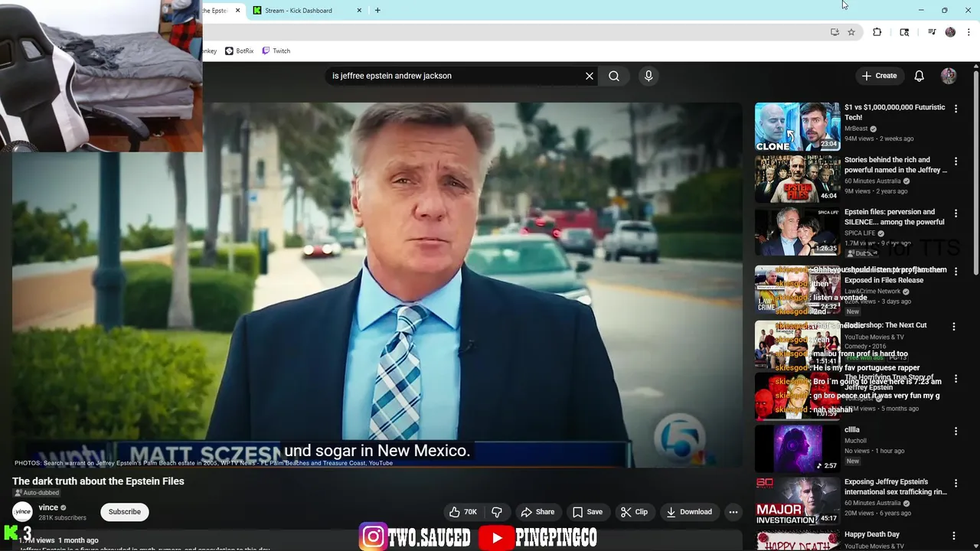Share the Epstein Files video
The width and height of the screenshot is (980, 551).
(537, 512)
